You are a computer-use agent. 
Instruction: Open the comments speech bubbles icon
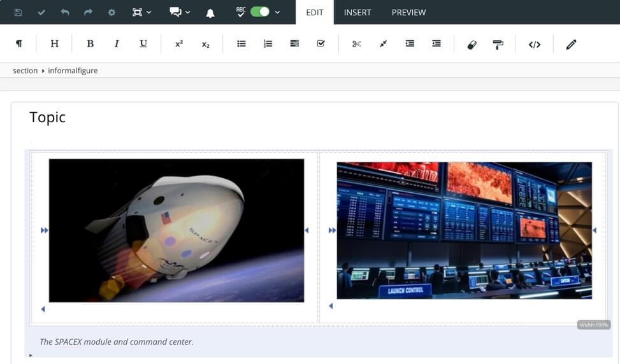pos(175,12)
